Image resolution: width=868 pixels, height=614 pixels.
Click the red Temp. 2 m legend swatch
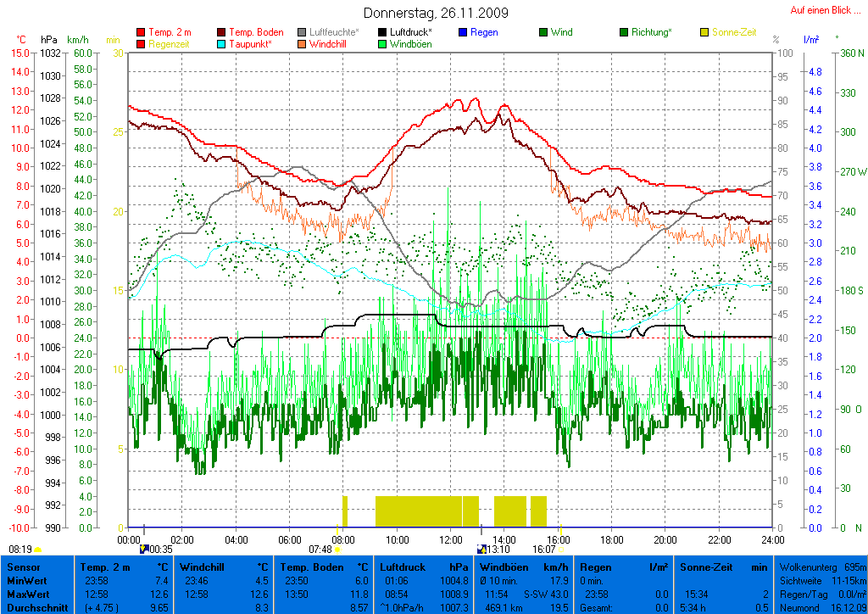pyautogui.click(x=141, y=32)
